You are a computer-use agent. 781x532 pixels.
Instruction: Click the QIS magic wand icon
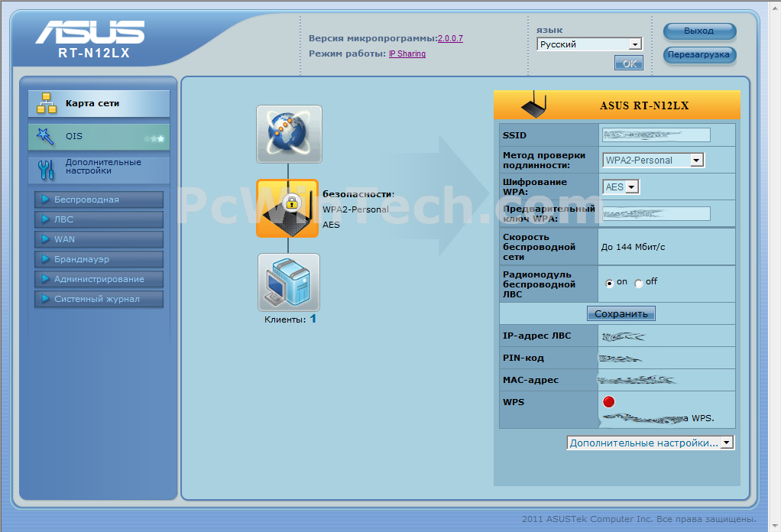45,136
